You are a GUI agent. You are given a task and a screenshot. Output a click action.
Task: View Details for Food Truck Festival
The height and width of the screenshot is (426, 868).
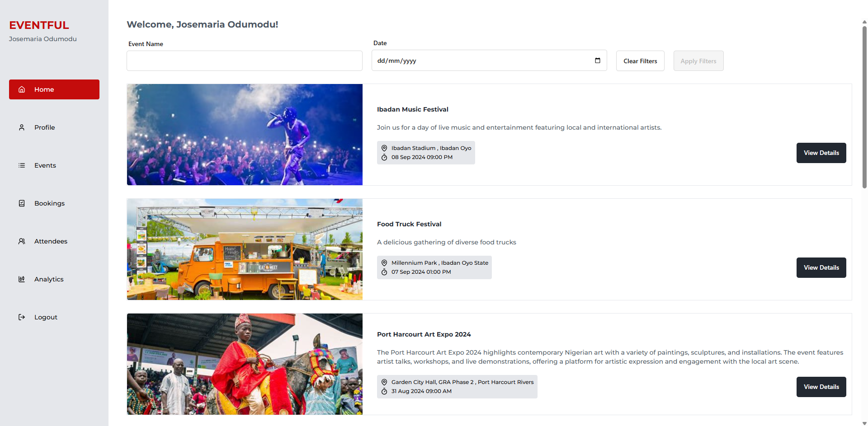point(821,267)
